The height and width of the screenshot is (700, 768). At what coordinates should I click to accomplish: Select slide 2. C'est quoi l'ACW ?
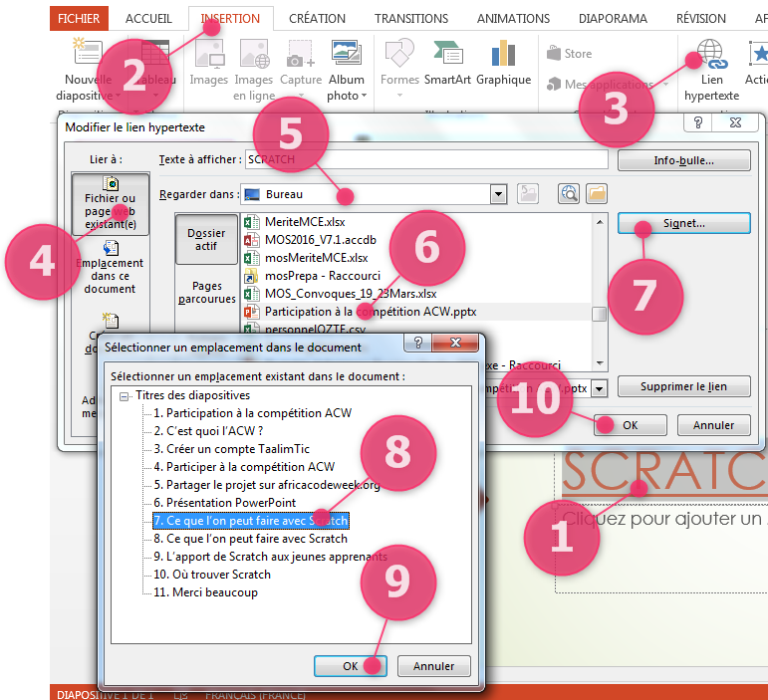(208, 431)
